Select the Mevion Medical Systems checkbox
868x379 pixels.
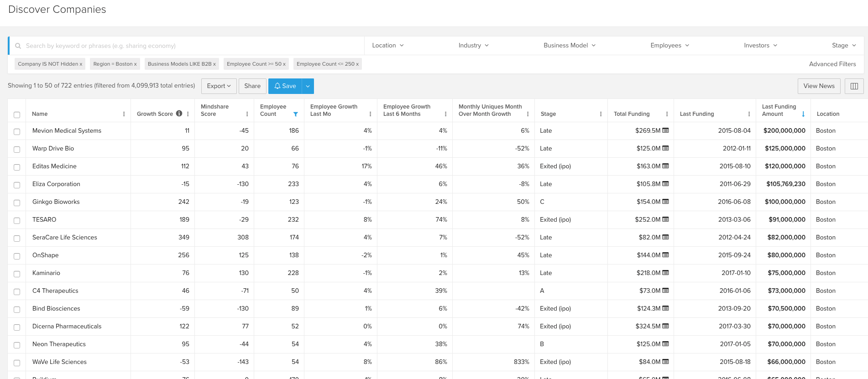click(17, 132)
